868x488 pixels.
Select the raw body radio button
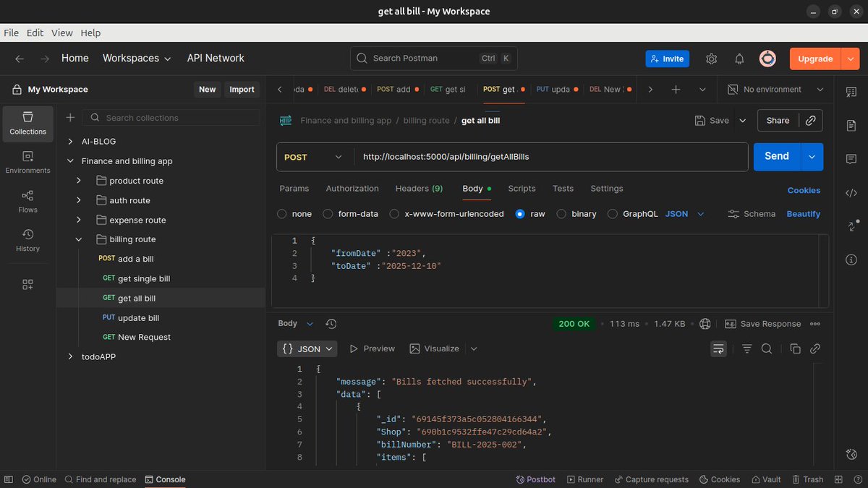click(x=520, y=214)
